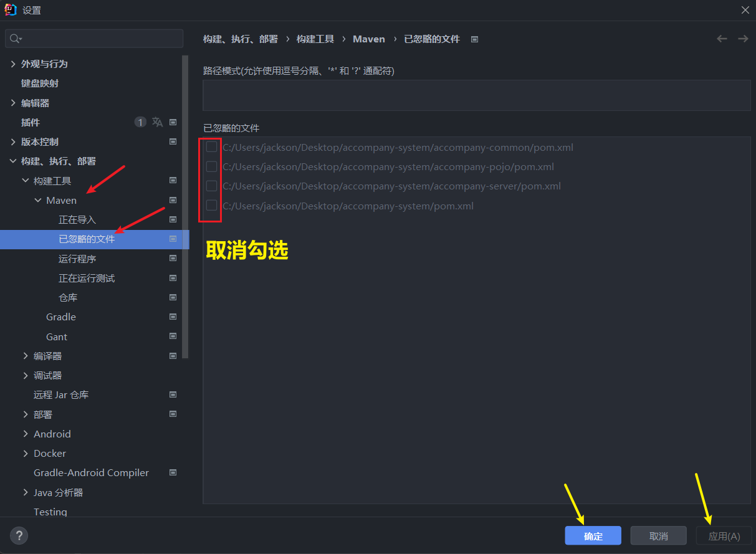Click the back navigation arrow icon
The height and width of the screenshot is (554, 756).
[722, 39]
